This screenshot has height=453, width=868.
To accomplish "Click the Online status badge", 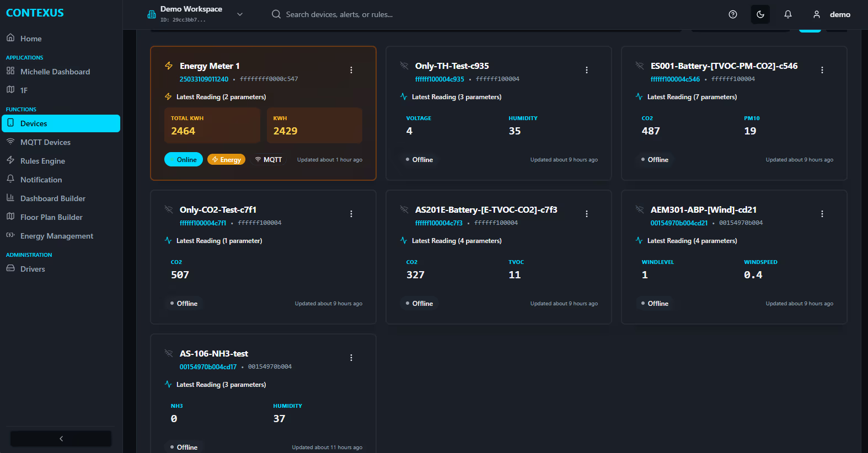I will pos(184,160).
